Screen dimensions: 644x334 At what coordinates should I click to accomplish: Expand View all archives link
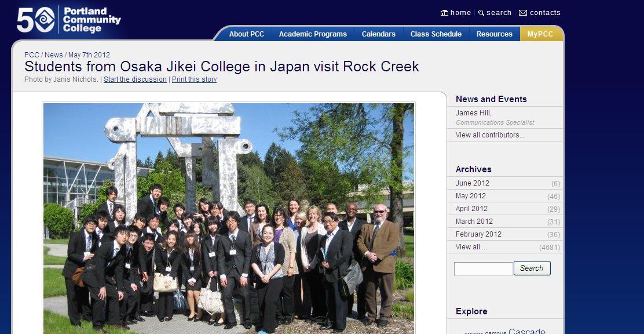click(471, 247)
